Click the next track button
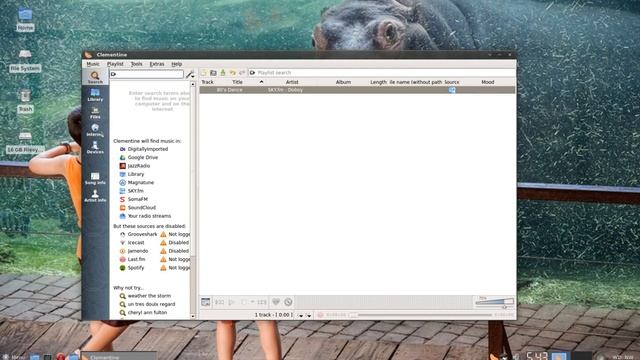The image size is (640, 360). [x=262, y=302]
